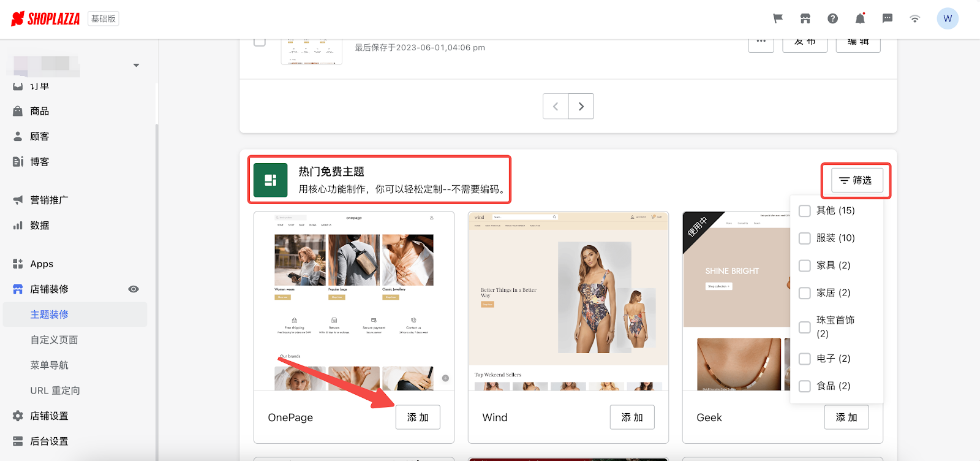This screenshot has width=980, height=461.
Task: Open 主题装修 submenu item
Action: pos(75,314)
